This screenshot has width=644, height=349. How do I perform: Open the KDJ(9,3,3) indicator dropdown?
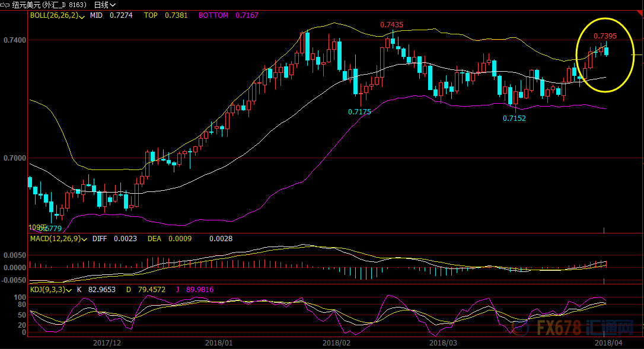click(x=70, y=290)
